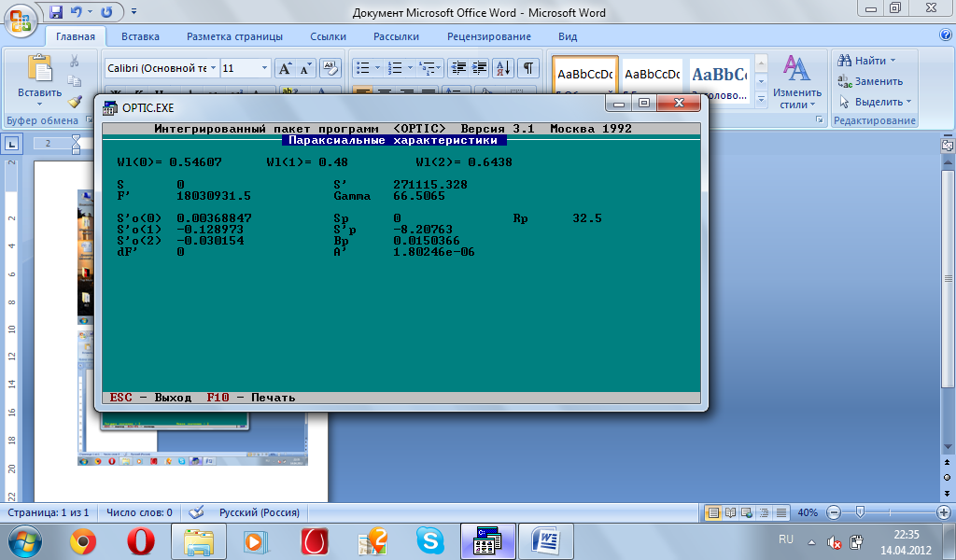This screenshot has width=956, height=560.
Task: Undo the last action in Word
Action: 77,11
